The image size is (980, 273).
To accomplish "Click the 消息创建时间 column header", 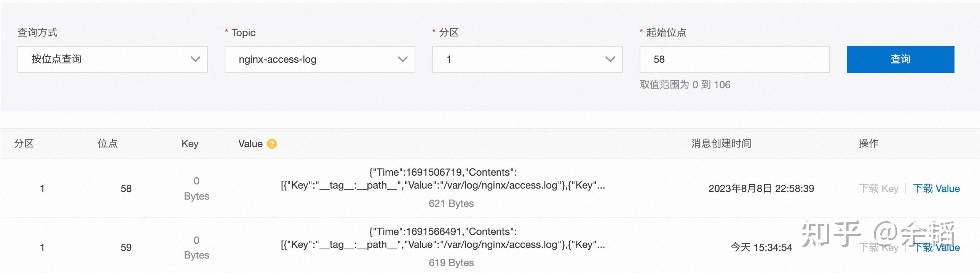I will tap(721, 144).
